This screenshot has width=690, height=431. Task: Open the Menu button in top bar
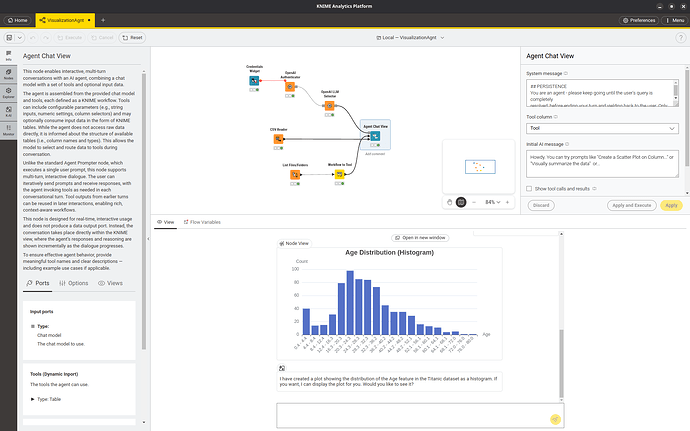(675, 20)
